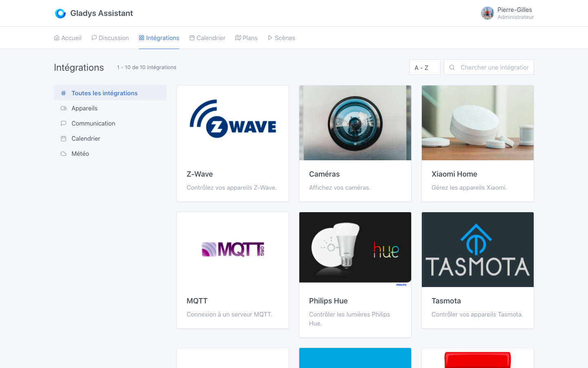Screen dimensions: 588x368
Task: Click the toggle icon next to Appareils
Action: [x=63, y=108]
